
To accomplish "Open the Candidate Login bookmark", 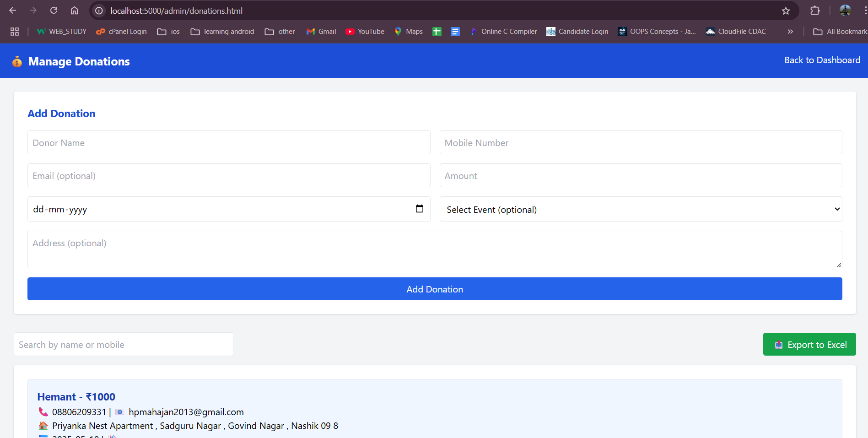I will (x=577, y=31).
